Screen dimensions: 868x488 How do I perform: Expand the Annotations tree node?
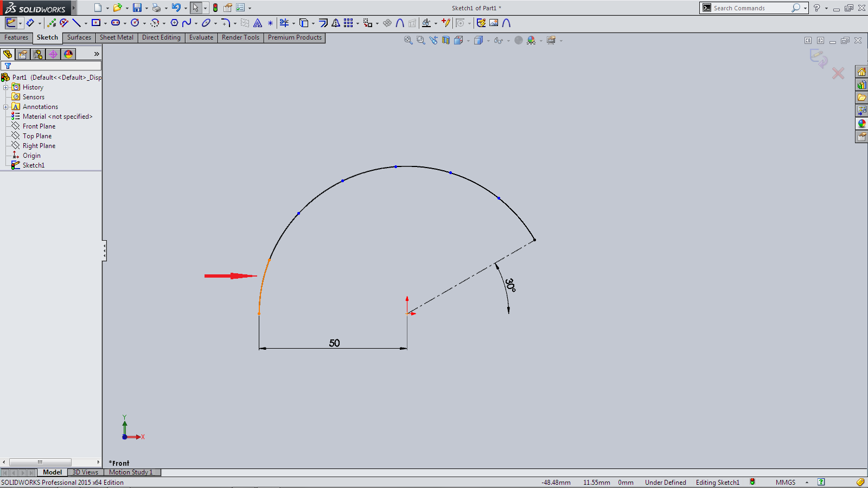click(x=6, y=107)
